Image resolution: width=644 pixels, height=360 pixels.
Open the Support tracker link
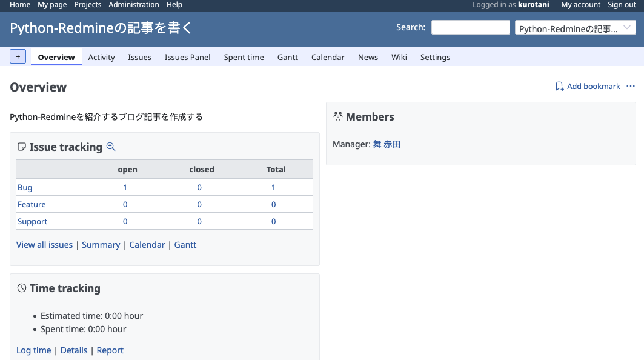coord(32,221)
